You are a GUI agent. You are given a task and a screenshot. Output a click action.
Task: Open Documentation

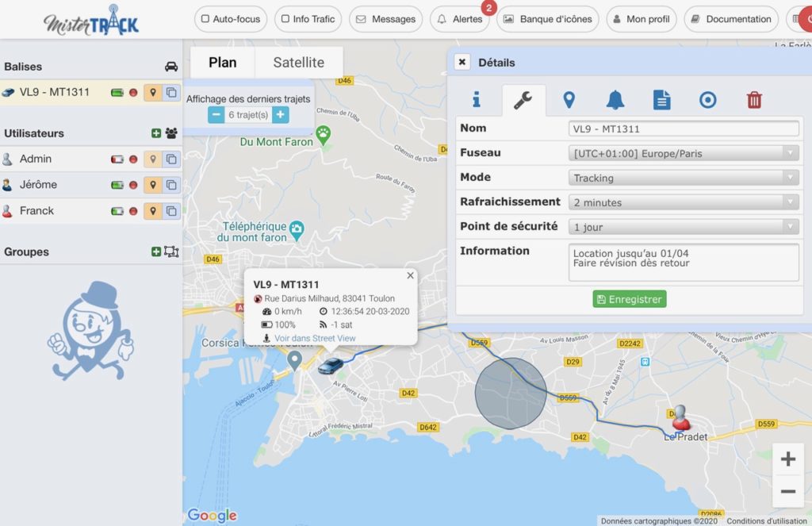point(731,19)
